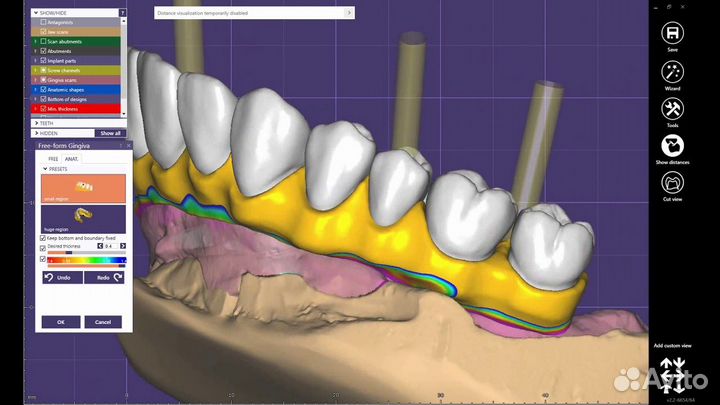The image size is (720, 405).
Task: Expand the TEETH section
Action: pos(37,122)
